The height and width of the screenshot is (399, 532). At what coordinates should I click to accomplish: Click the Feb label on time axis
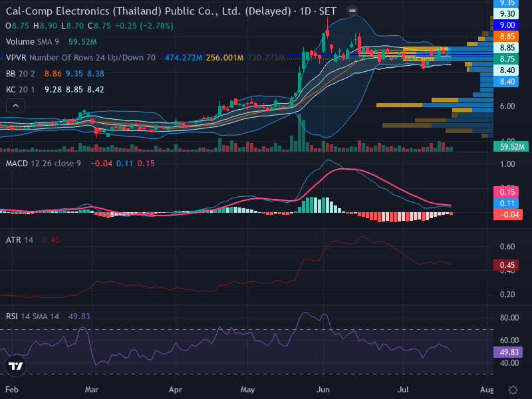(12, 390)
